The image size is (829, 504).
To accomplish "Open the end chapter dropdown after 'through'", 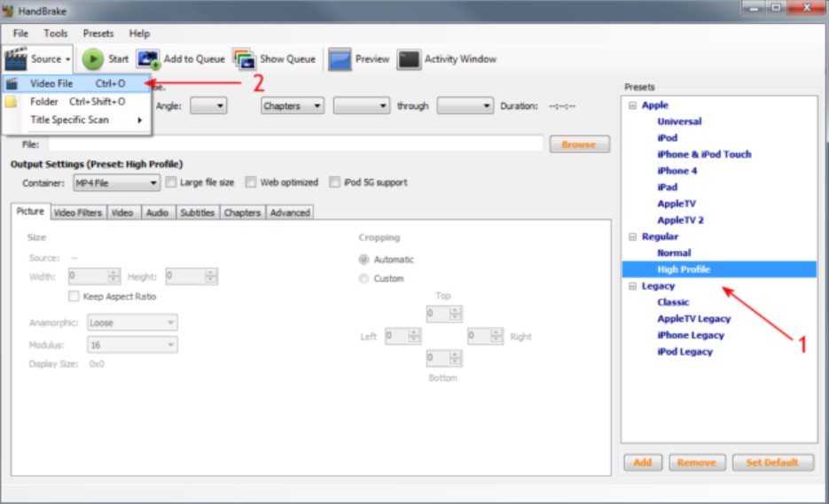I will [465, 105].
